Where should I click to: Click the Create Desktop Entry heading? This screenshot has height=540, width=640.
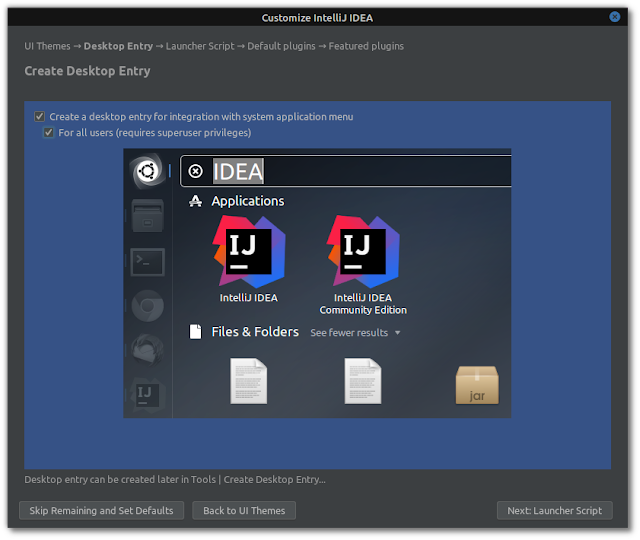[87, 71]
